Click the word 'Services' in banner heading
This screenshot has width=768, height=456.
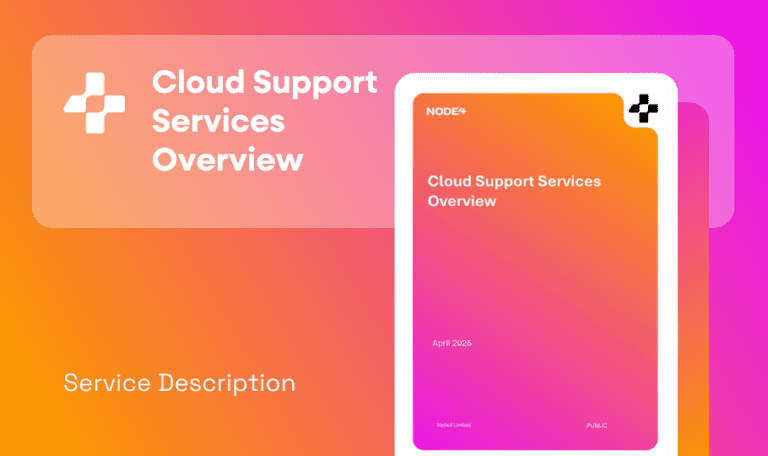coord(218,121)
